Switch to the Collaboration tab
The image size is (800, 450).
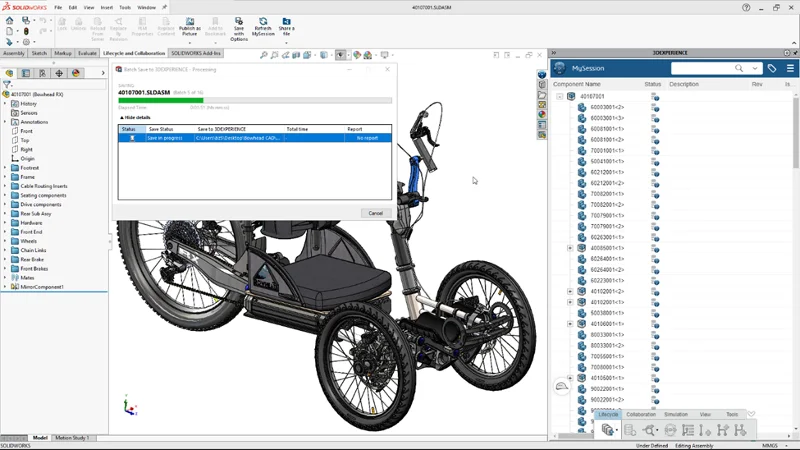coord(640,414)
